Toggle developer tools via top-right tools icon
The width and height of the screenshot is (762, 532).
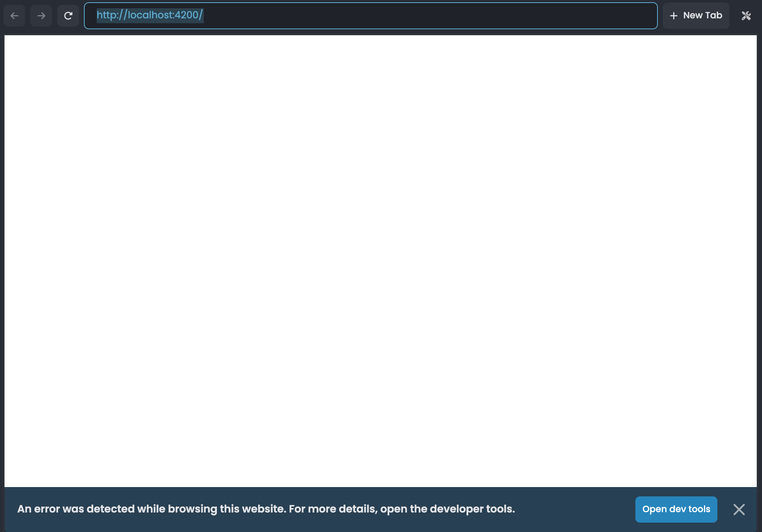point(746,16)
